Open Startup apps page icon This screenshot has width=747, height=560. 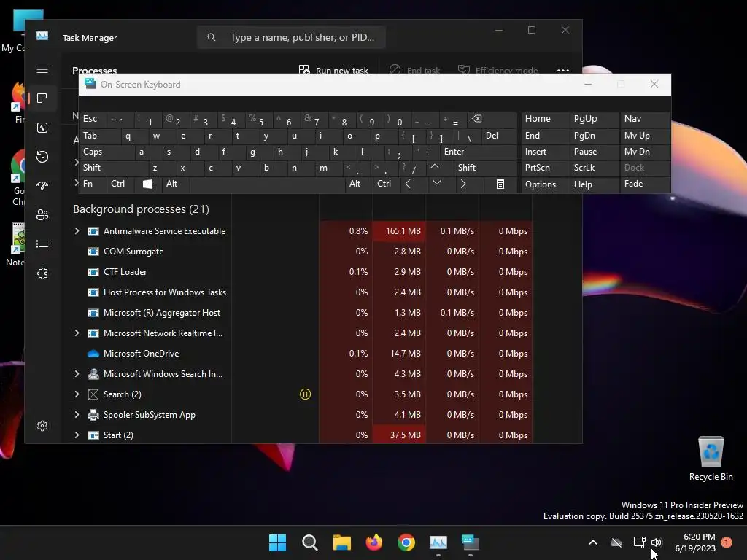coord(42,186)
